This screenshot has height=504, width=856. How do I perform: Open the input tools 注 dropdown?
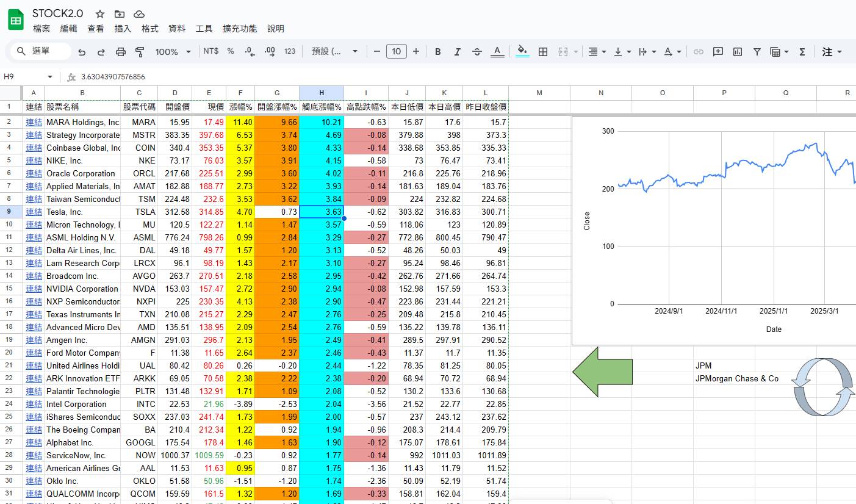click(x=832, y=52)
